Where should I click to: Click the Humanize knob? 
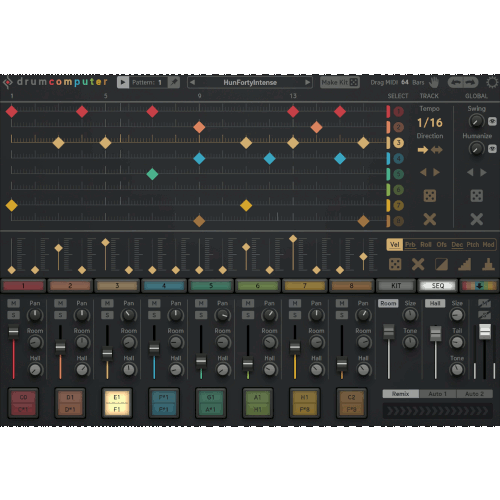pyautogui.click(x=476, y=149)
